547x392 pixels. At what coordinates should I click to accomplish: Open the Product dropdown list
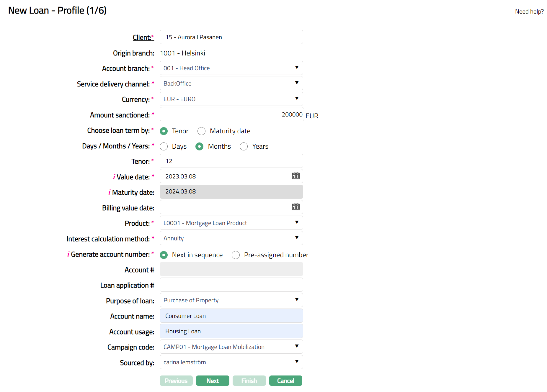[x=231, y=223]
